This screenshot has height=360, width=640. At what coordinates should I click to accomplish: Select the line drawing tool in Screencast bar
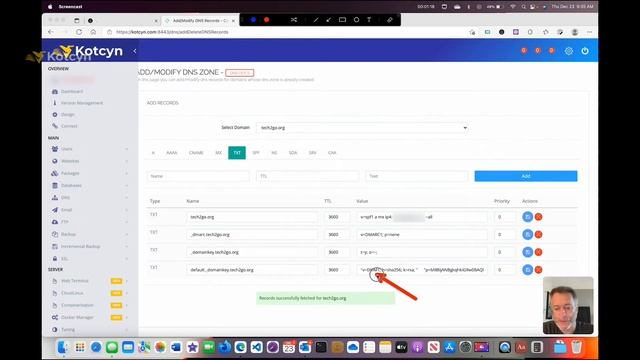[316, 20]
